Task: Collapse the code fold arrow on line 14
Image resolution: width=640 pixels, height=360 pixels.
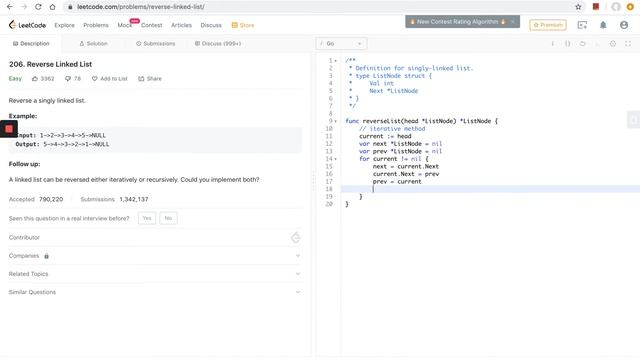Action: coord(336,159)
